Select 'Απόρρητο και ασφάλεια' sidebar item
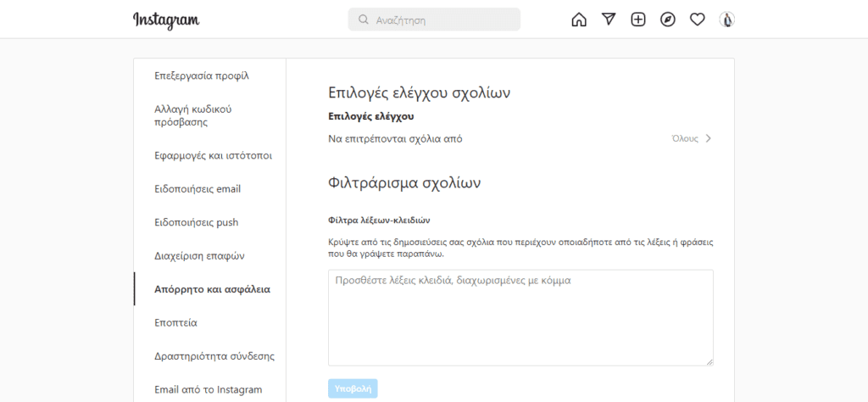Image resolution: width=868 pixels, height=402 pixels. pyautogui.click(x=212, y=289)
